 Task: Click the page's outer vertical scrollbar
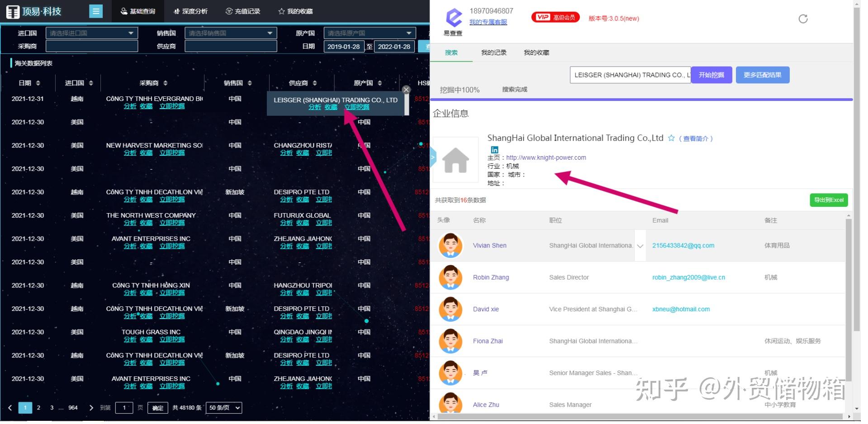click(x=857, y=170)
